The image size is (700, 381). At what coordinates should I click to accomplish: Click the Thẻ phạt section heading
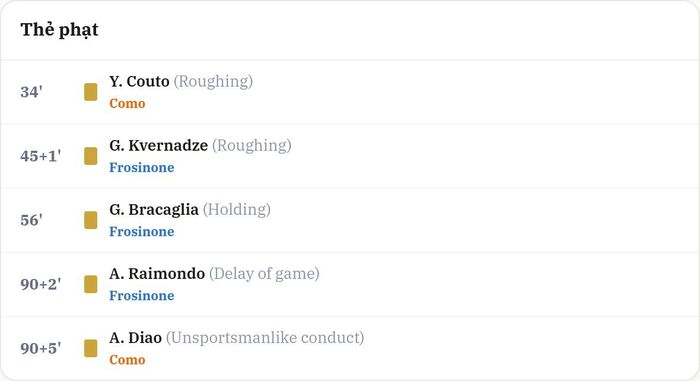(59, 30)
